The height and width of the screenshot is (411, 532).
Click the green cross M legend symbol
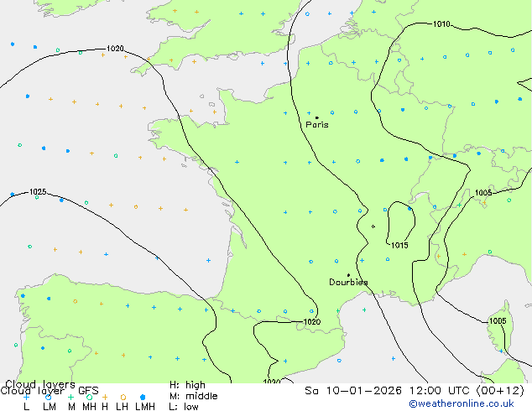[x=71, y=397]
